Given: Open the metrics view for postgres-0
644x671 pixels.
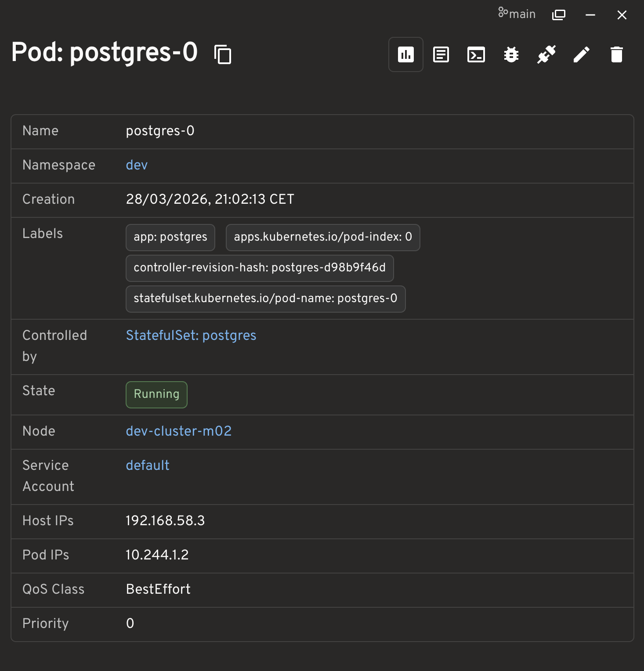Looking at the screenshot, I should 405,54.
